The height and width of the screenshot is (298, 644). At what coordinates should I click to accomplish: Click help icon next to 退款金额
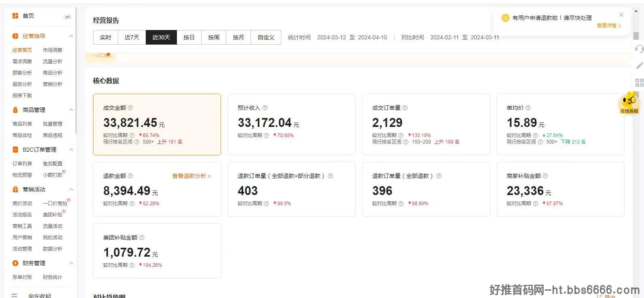(130, 176)
